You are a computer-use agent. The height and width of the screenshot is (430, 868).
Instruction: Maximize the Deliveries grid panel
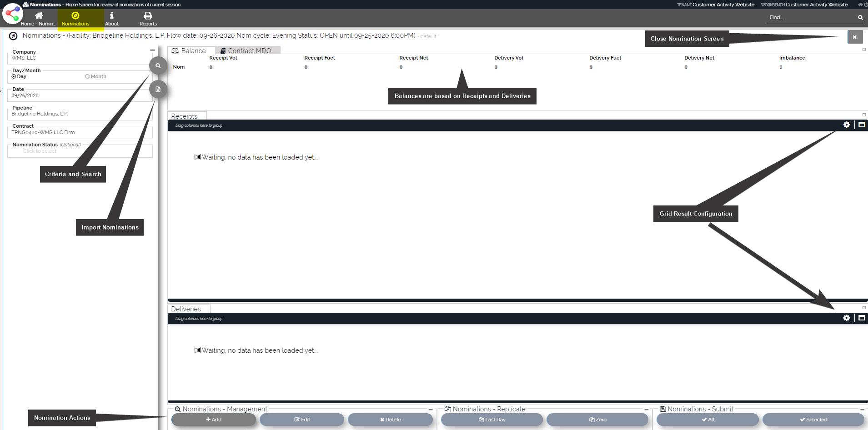[x=861, y=318]
